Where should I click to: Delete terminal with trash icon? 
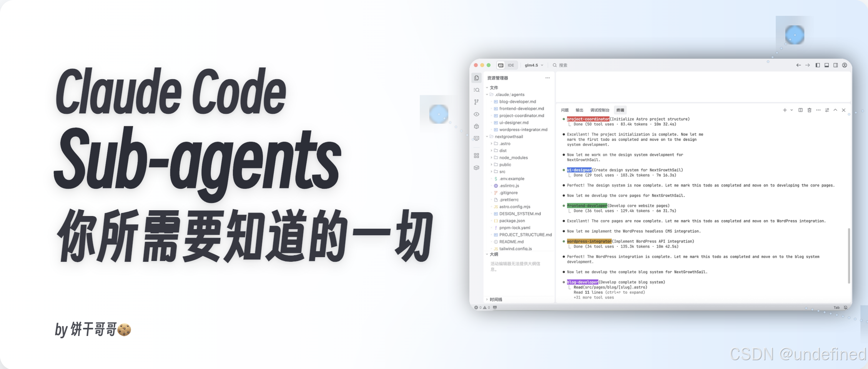pyautogui.click(x=810, y=110)
